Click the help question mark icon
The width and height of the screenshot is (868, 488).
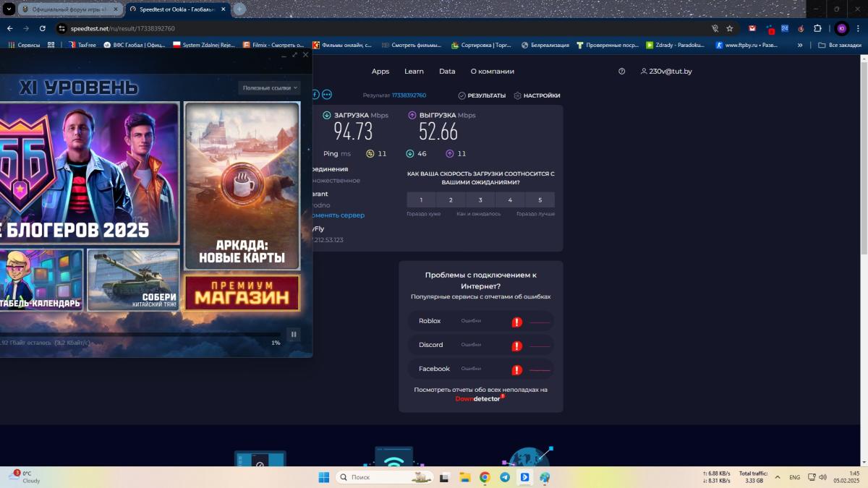pos(621,72)
